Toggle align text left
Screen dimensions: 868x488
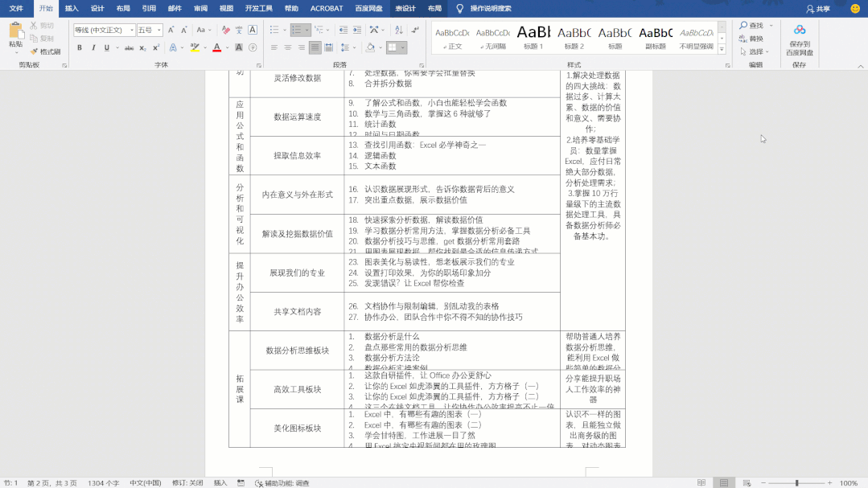[274, 47]
